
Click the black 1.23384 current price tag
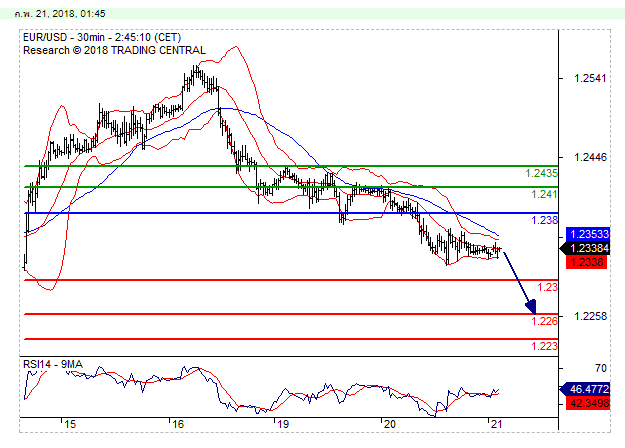(x=585, y=248)
